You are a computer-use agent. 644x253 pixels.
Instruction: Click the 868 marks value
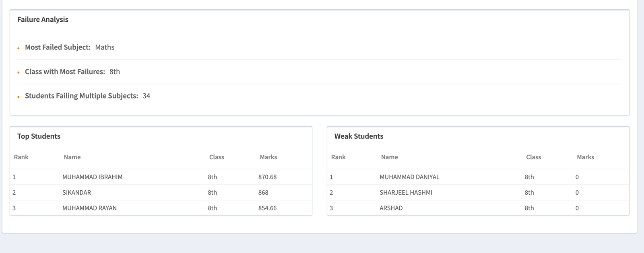[263, 193]
